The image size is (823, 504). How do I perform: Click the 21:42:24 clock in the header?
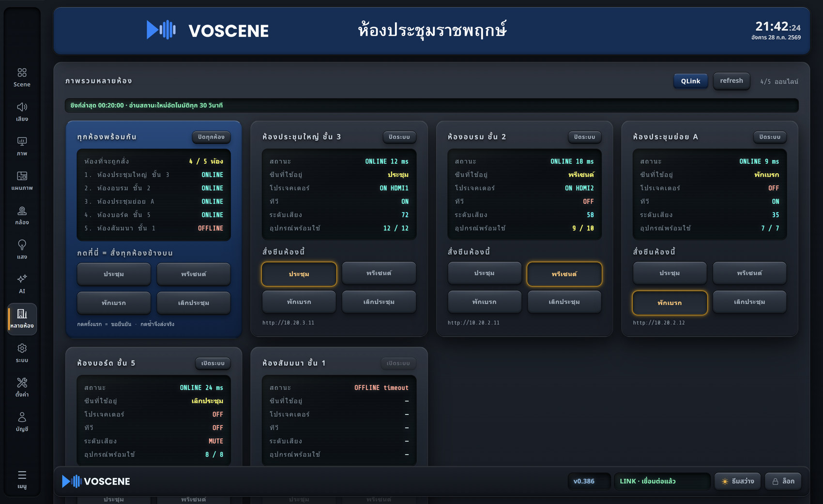click(x=778, y=26)
